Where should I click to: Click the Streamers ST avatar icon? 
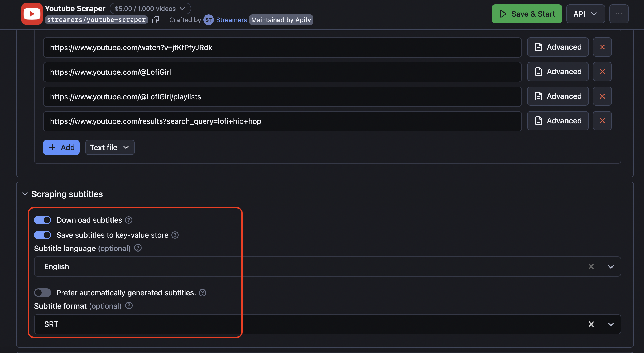point(209,20)
